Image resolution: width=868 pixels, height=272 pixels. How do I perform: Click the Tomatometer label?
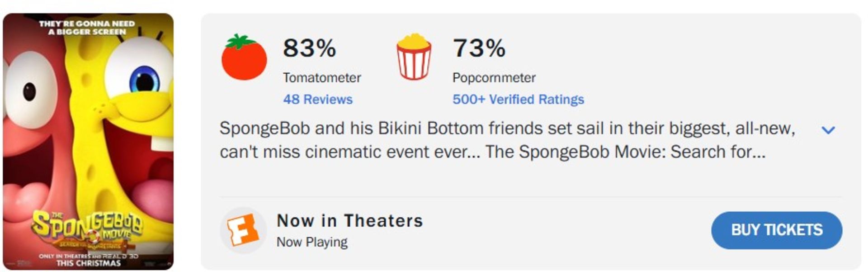pyautogui.click(x=321, y=77)
